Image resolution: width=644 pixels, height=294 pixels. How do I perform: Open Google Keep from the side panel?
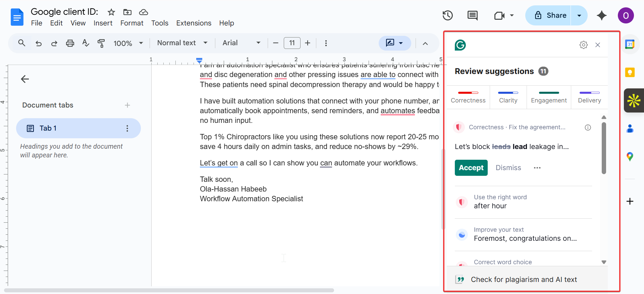click(x=630, y=72)
